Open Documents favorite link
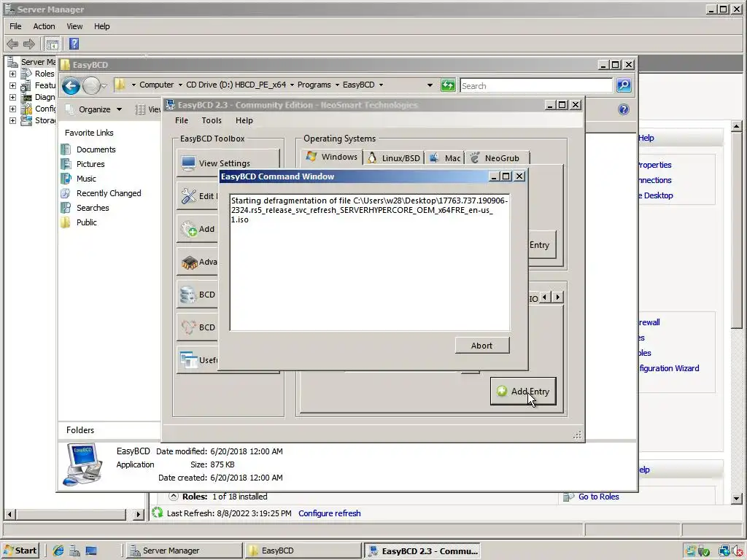This screenshot has height=560, width=747. tap(96, 149)
